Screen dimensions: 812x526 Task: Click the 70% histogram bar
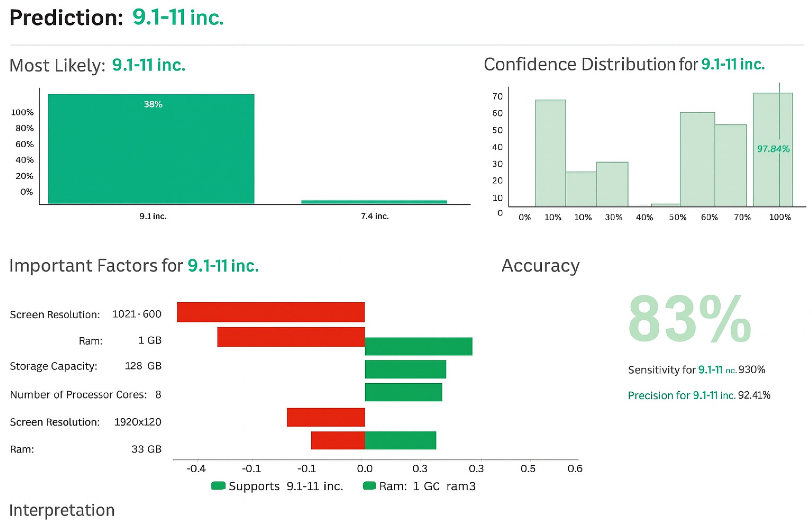coord(731,165)
